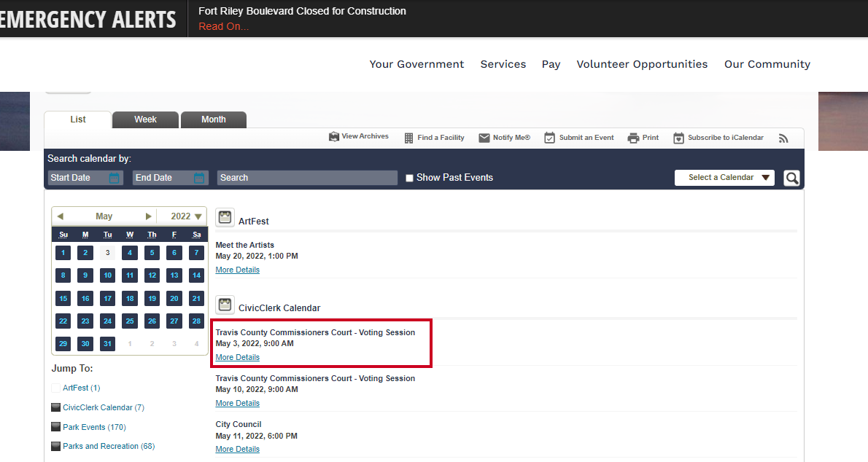Screen dimensions: 868x462
Task: Click the calendar Search text field
Action: point(307,178)
